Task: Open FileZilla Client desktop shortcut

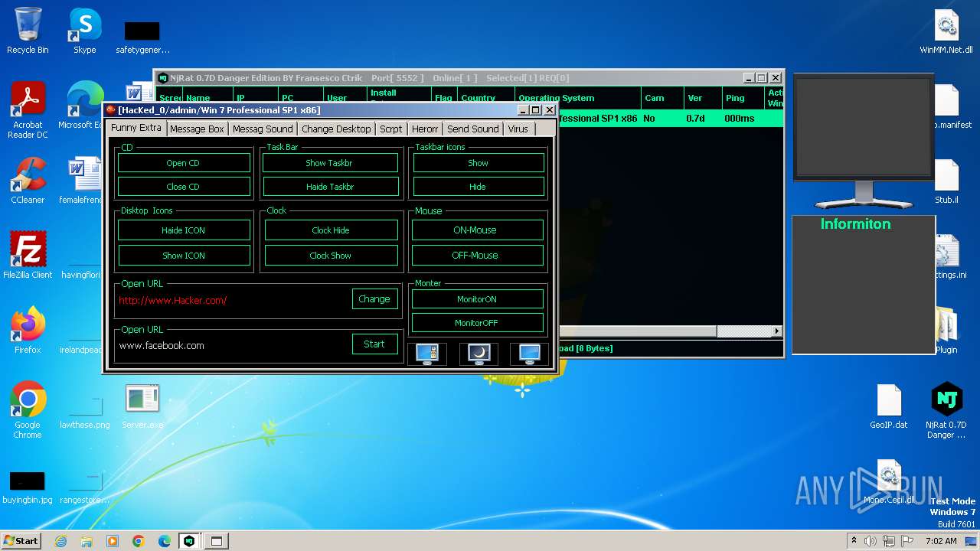Action: (28, 256)
